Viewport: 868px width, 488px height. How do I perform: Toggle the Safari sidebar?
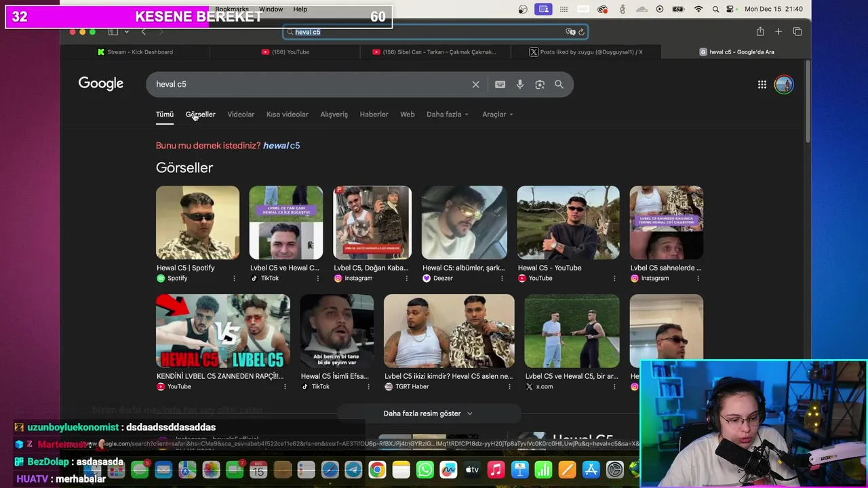[x=113, y=32]
